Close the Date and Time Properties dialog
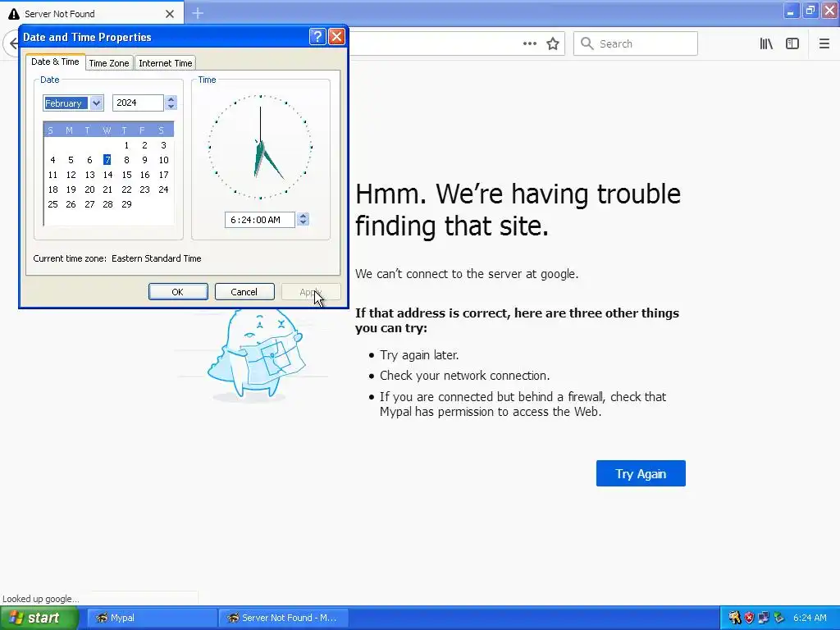Viewport: 840px width, 630px height. click(x=336, y=36)
